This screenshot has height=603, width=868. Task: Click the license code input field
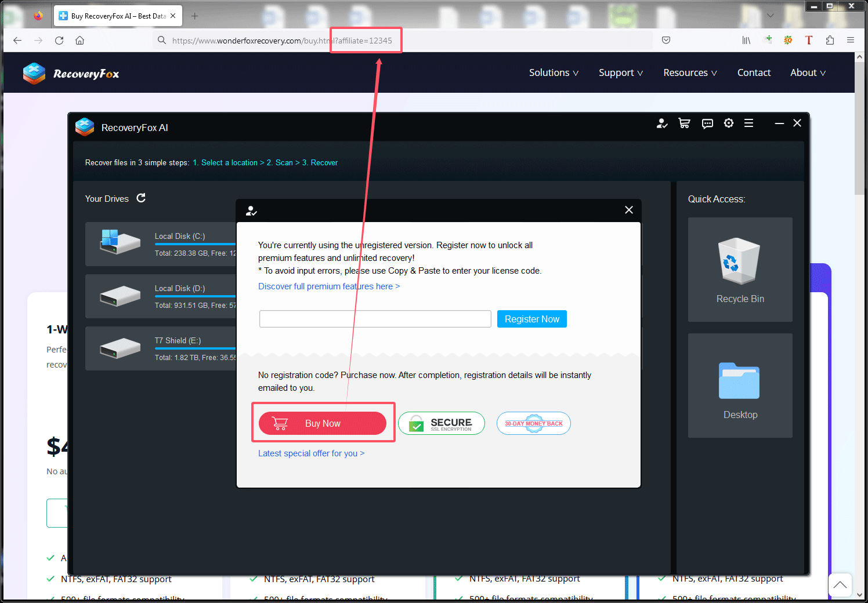375,319
